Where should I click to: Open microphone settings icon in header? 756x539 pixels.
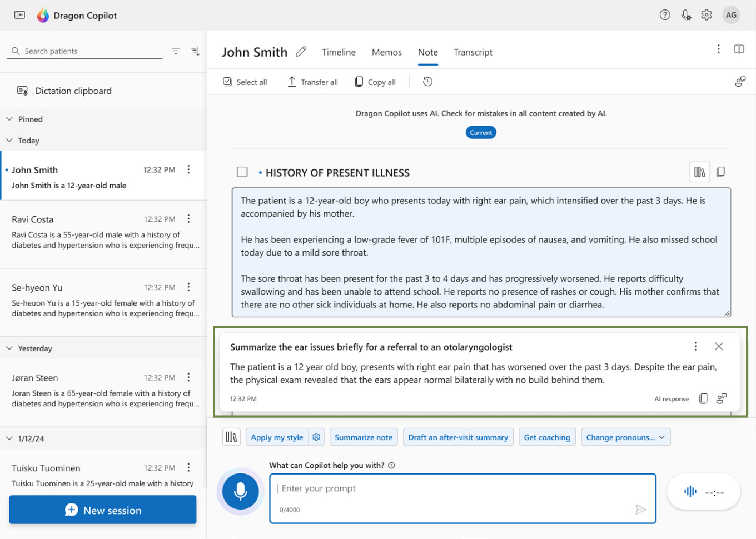pyautogui.click(x=686, y=15)
